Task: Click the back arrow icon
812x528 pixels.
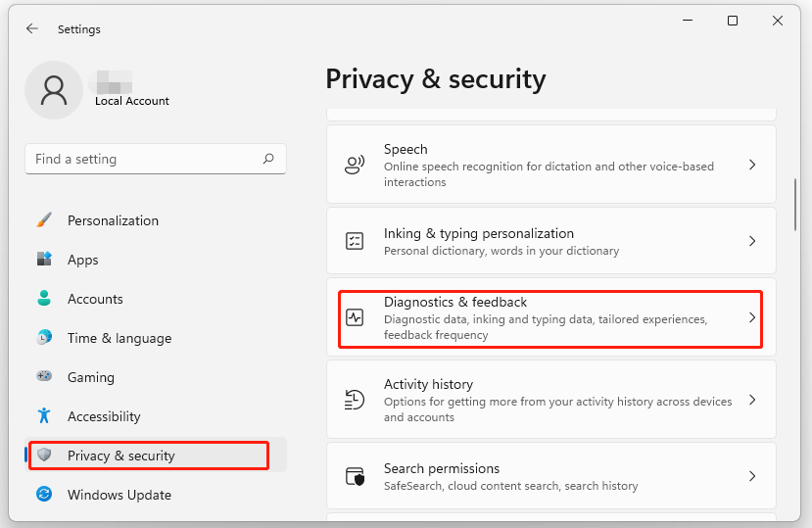Action: click(32, 29)
